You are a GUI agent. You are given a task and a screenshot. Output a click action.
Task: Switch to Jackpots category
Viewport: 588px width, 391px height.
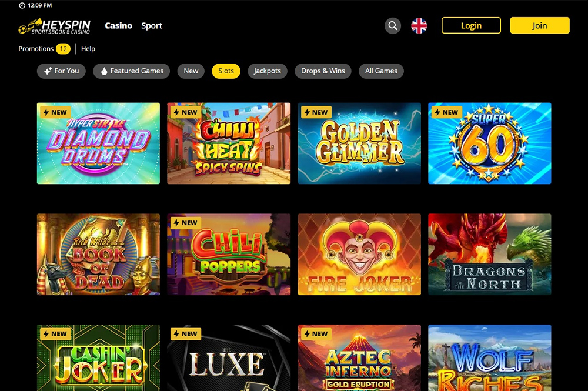tap(268, 71)
